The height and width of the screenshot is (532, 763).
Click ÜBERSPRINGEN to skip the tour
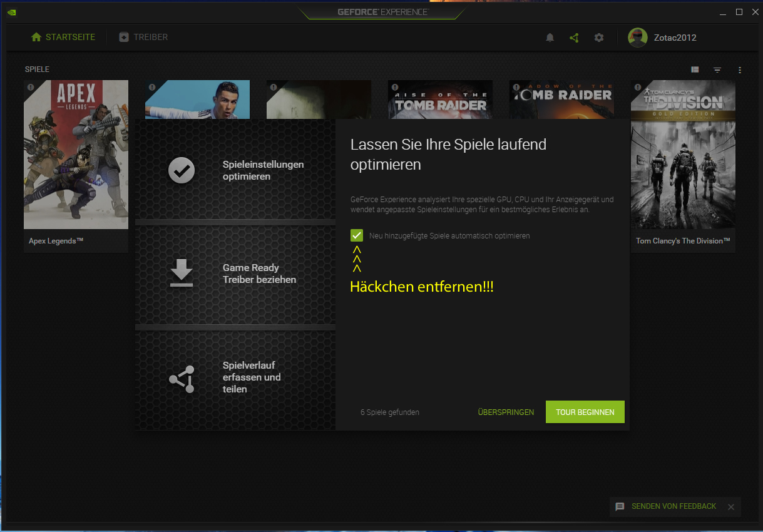pyautogui.click(x=506, y=412)
